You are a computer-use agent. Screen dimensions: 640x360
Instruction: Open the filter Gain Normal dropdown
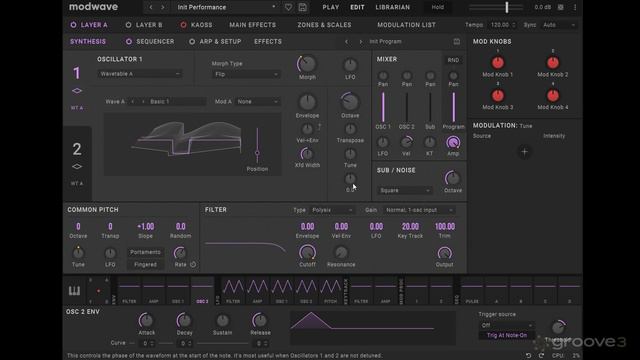[x=419, y=210]
